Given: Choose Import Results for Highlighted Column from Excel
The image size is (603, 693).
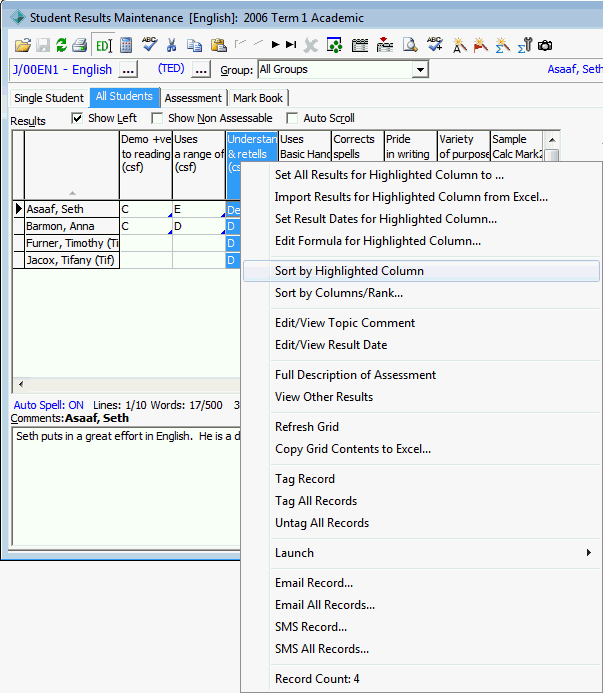Looking at the screenshot, I should 422,197.
